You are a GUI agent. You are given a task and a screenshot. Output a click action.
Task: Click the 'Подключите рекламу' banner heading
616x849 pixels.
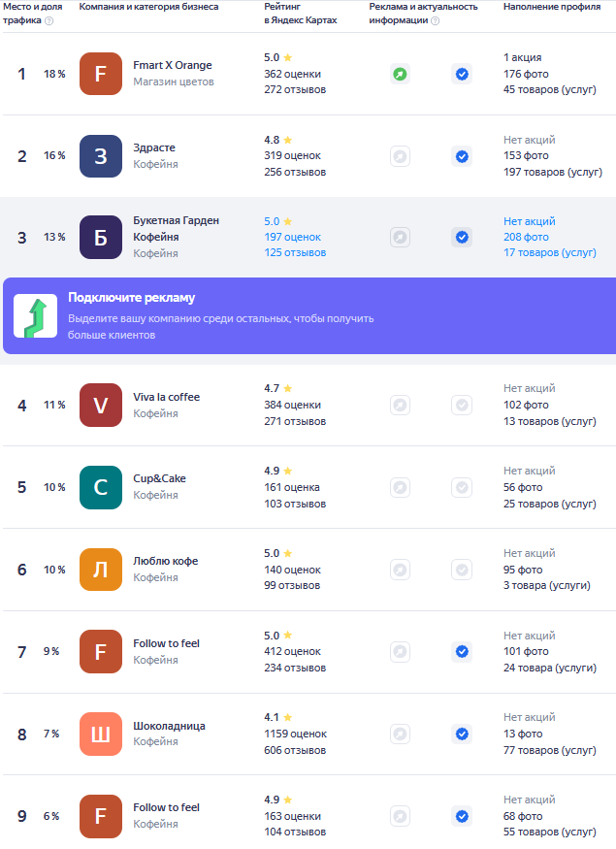pos(132,298)
